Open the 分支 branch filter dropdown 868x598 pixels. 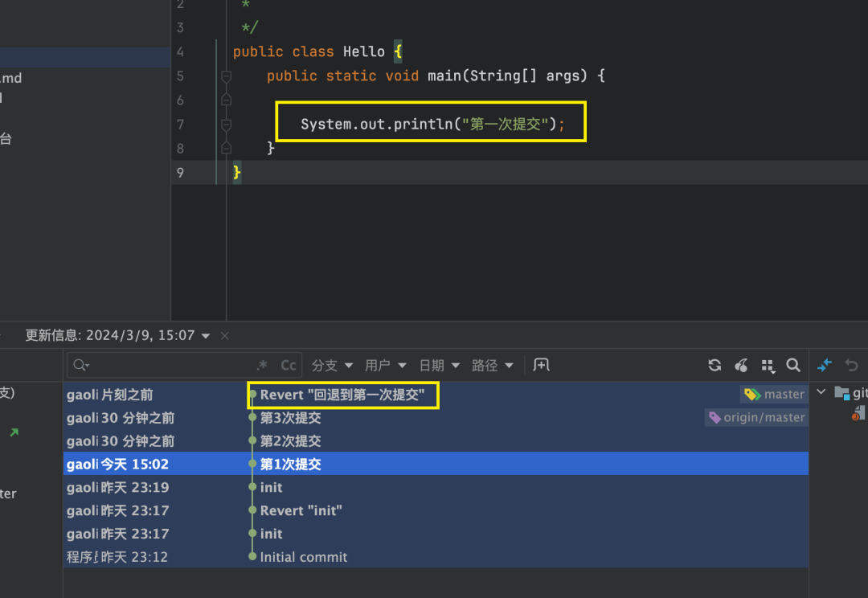[x=332, y=366]
